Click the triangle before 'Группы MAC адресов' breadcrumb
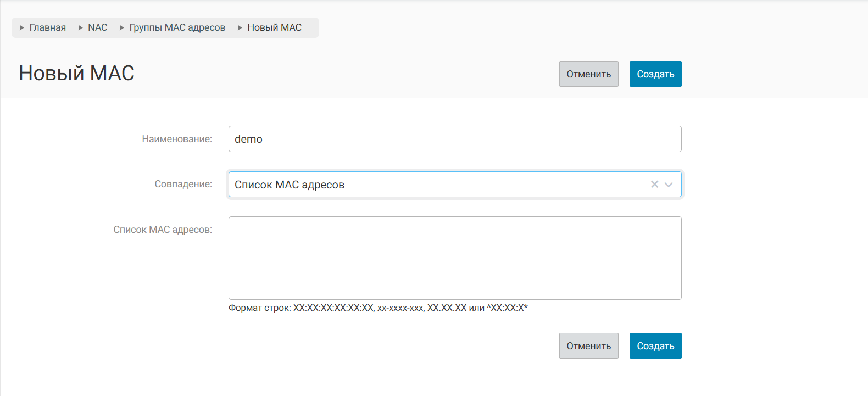868x396 pixels. click(122, 27)
